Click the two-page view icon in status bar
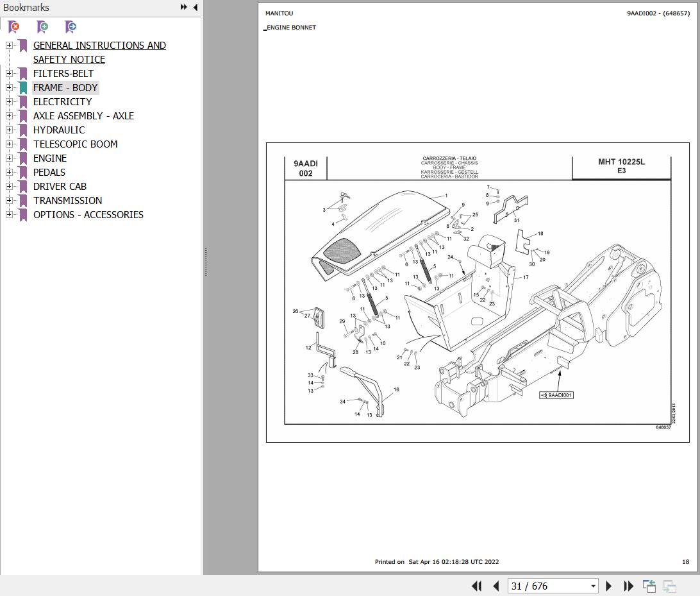 649,586
